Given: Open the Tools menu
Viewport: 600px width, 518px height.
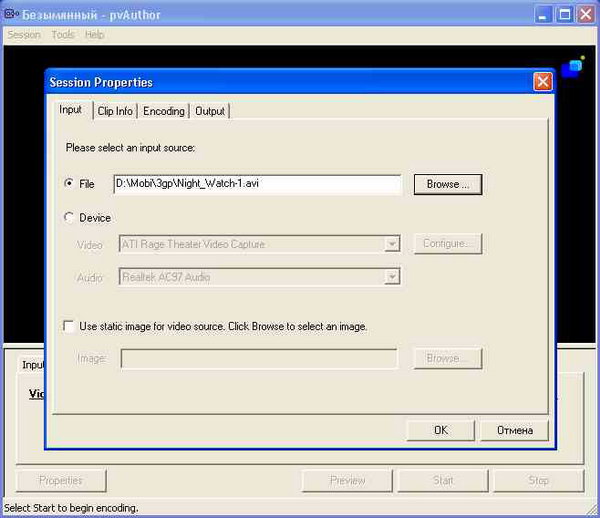Looking at the screenshot, I should (x=63, y=35).
